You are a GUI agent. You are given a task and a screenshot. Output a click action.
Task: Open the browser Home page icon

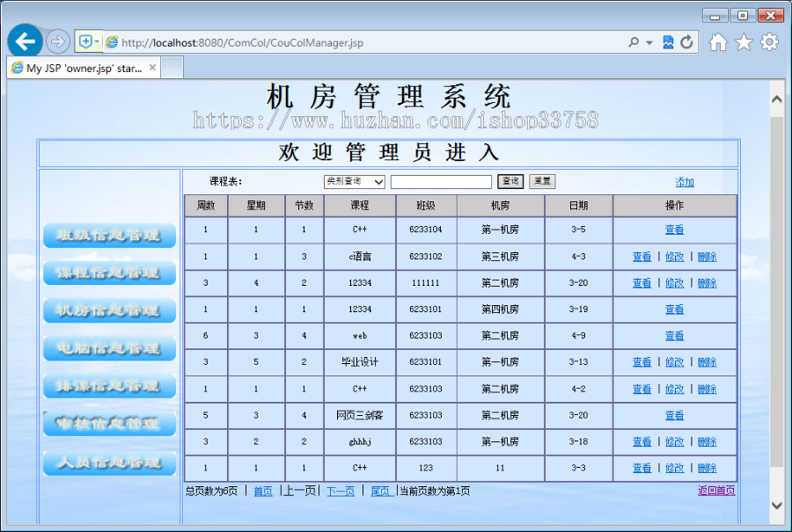(718, 41)
